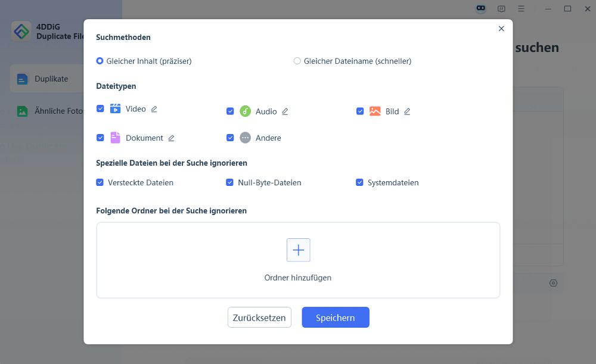596x364 pixels.
Task: Click the Video clapperboard icon
Action: point(115,108)
